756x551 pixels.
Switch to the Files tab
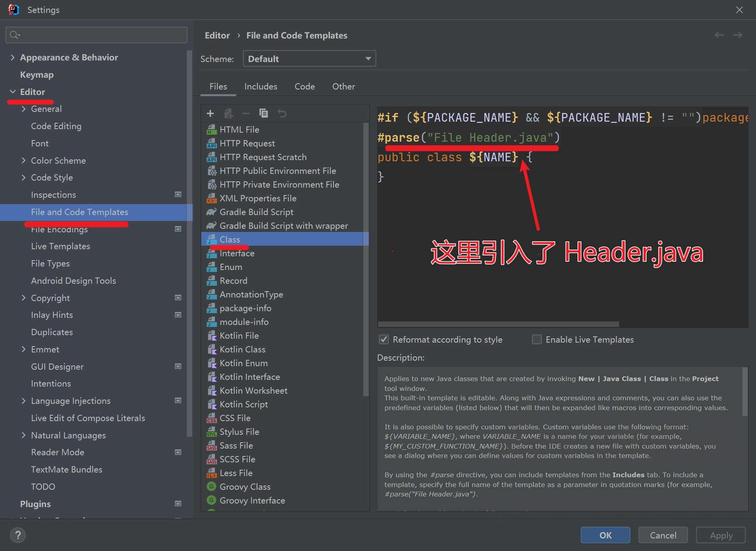pos(218,86)
